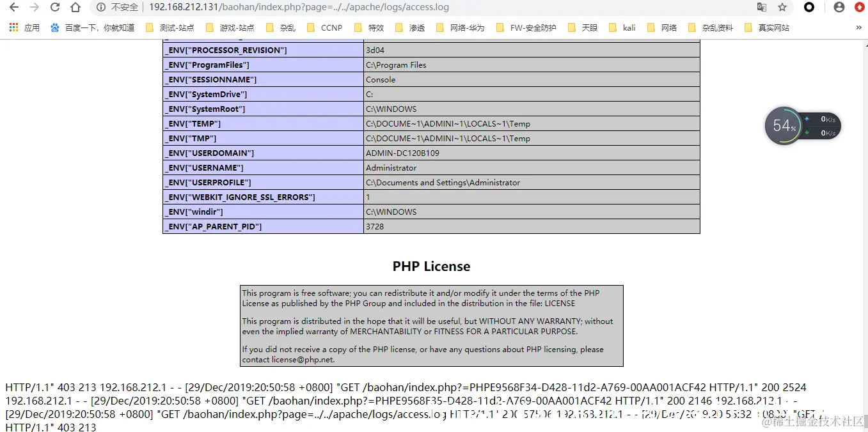Click the upload speed arrow indicator
Screen dimensions: 868x432
click(x=807, y=120)
